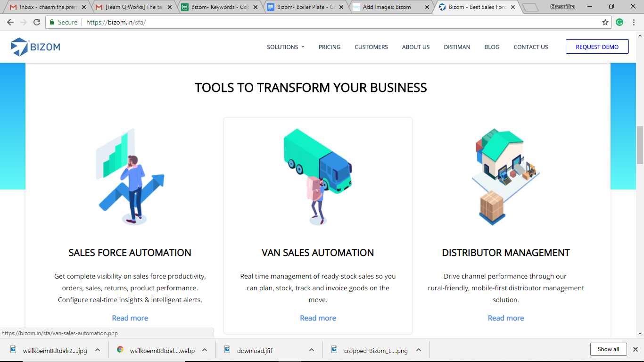
Task: Expand options for download.jfif
Action: (312, 350)
